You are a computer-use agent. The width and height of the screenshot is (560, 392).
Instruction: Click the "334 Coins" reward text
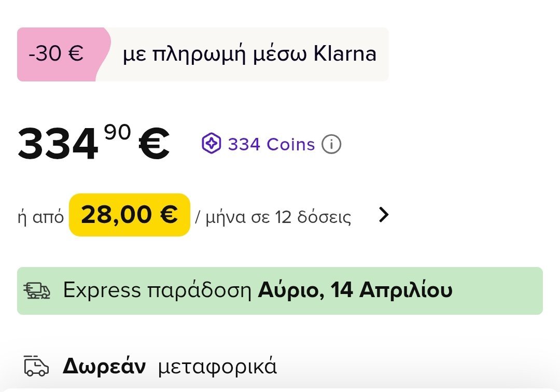click(x=271, y=144)
